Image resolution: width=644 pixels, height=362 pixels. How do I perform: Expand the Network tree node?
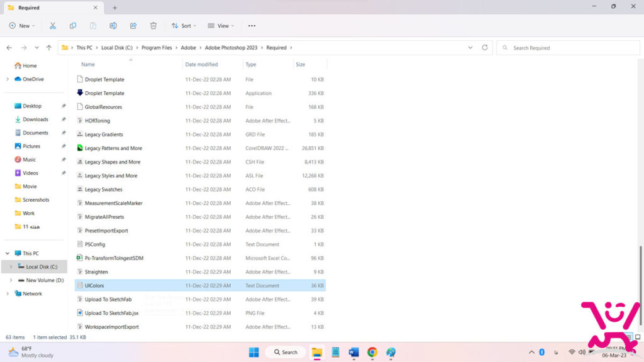point(8,293)
